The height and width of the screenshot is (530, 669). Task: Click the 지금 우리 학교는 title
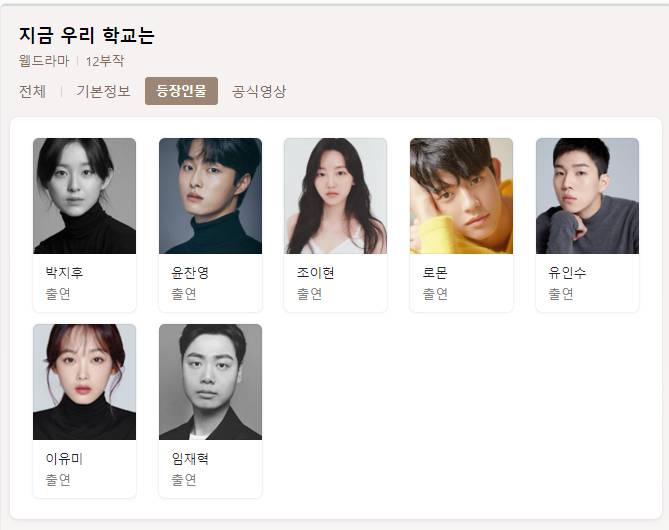(x=87, y=35)
